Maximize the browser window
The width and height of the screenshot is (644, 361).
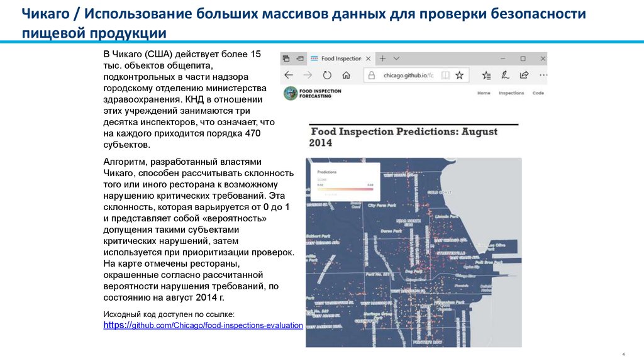(523, 58)
